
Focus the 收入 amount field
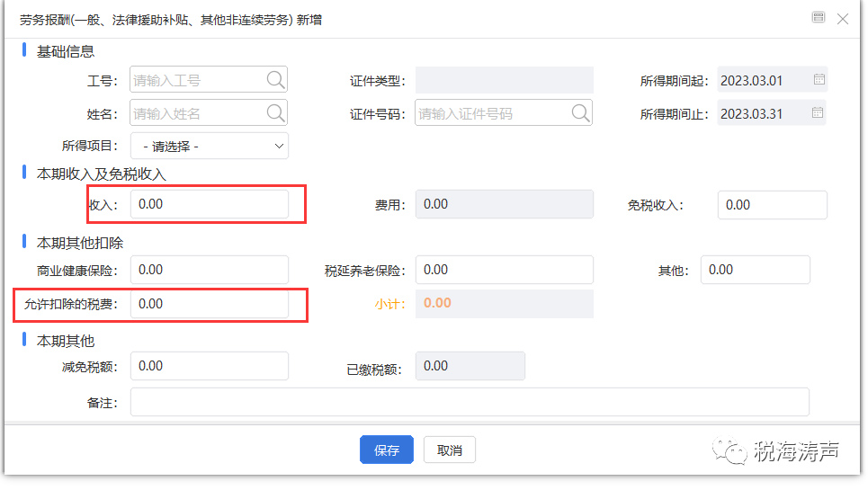point(210,204)
